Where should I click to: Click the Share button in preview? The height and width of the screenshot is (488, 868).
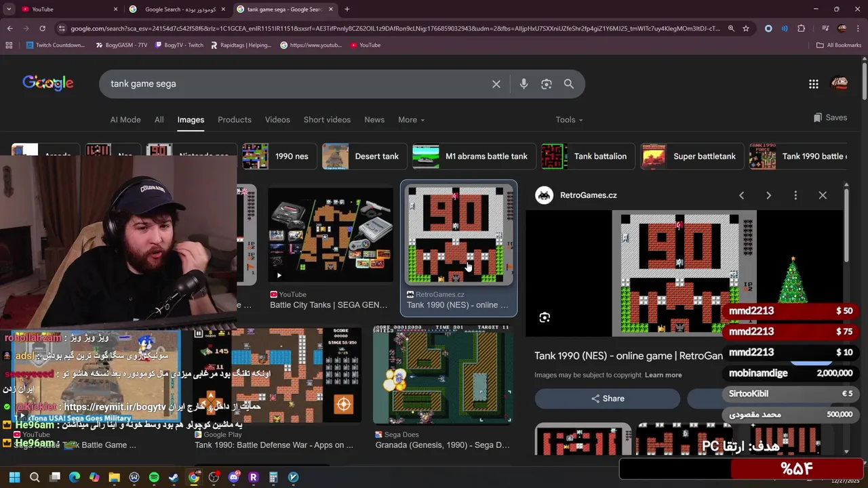607,399
